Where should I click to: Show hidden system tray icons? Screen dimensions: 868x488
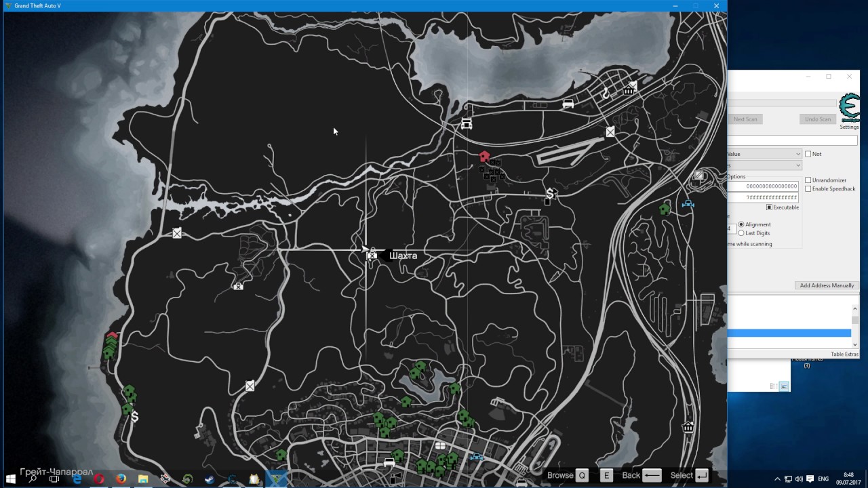pos(777,479)
